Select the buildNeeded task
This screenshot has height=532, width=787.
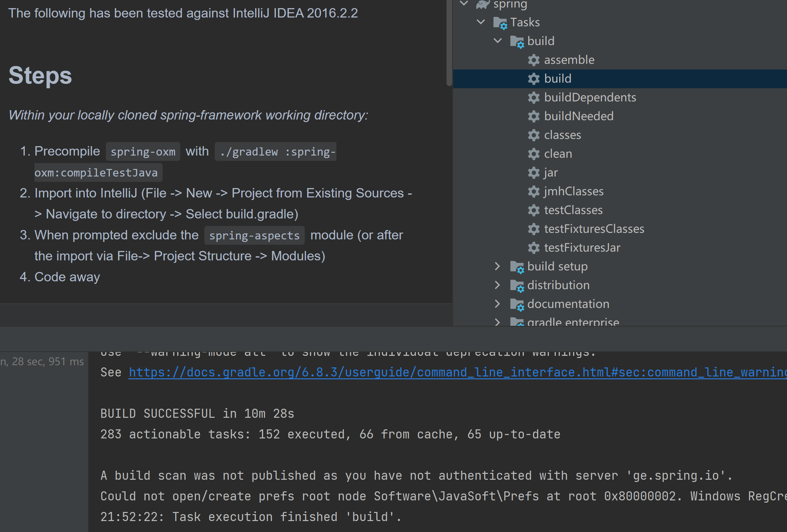(x=579, y=116)
